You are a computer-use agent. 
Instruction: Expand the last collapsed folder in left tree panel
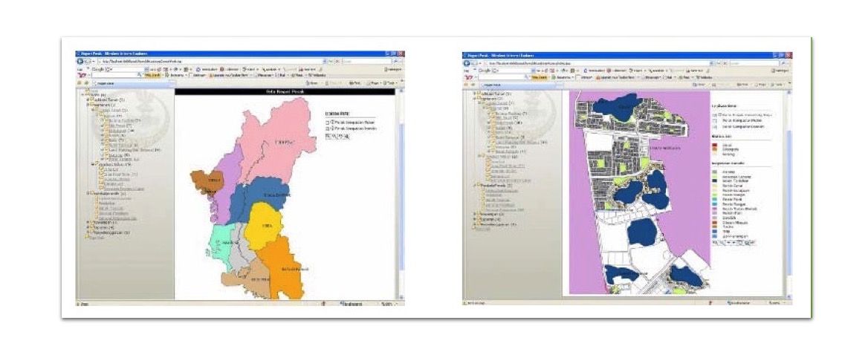89,233
